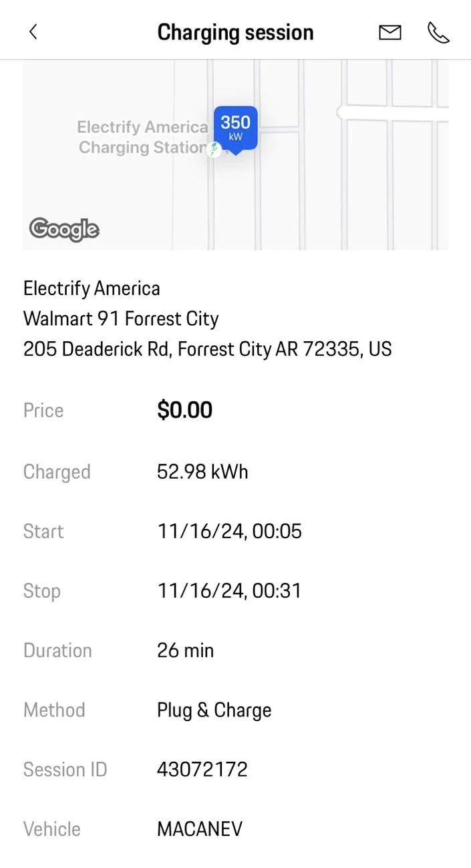Tap the back arrow icon
The width and height of the screenshot is (471, 868).
click(33, 32)
